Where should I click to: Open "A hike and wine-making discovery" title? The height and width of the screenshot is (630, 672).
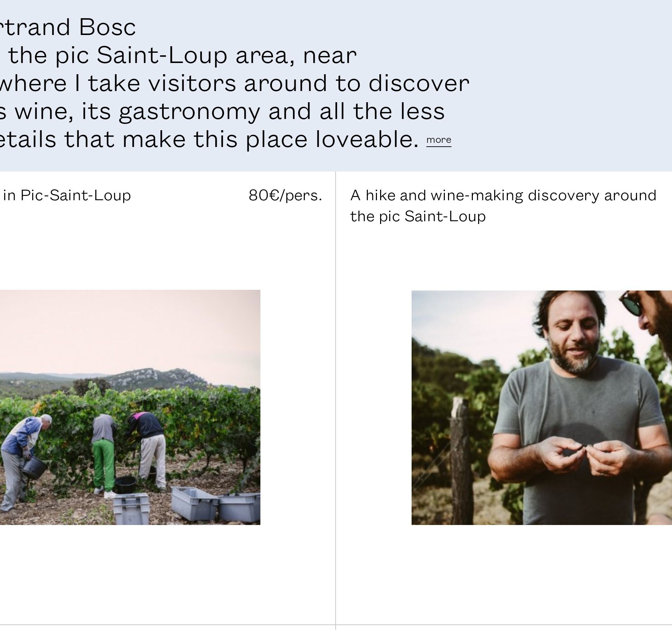pyautogui.click(x=503, y=195)
